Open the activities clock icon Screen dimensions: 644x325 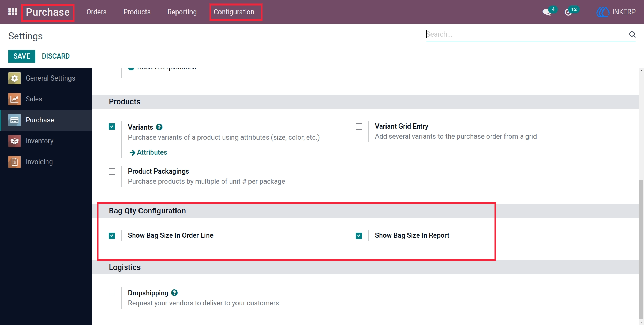(x=568, y=12)
